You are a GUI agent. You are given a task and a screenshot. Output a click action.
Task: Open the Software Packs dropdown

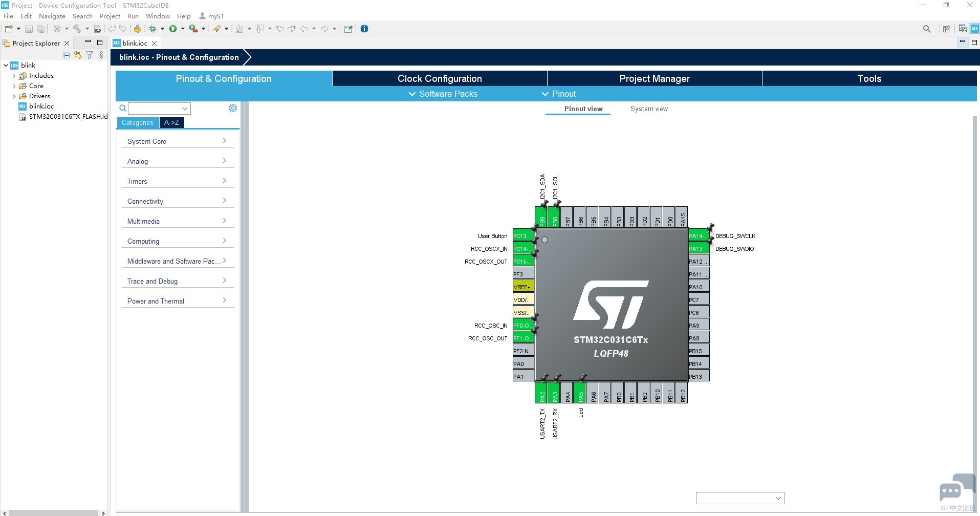tap(443, 94)
